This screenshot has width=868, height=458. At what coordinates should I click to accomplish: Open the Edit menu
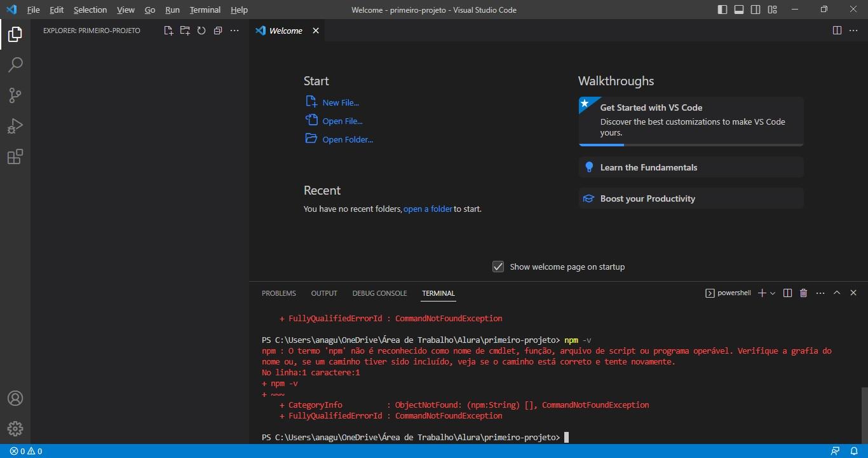point(57,10)
